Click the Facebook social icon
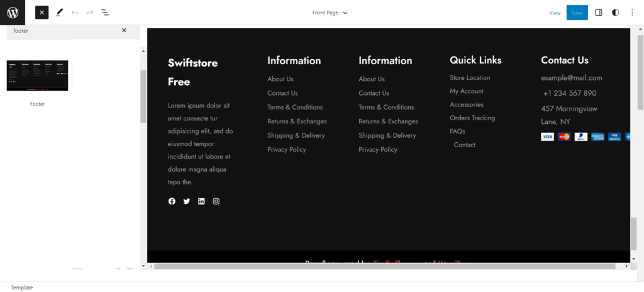 click(172, 201)
